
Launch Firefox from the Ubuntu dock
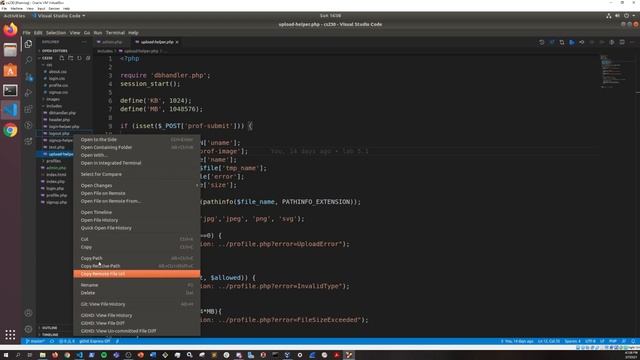click(10, 30)
